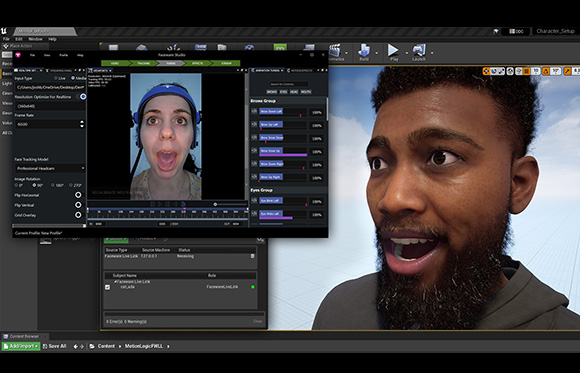Toggle rotation snapping in the viewport toolbar
This screenshot has height=373, width=580.
click(x=546, y=71)
